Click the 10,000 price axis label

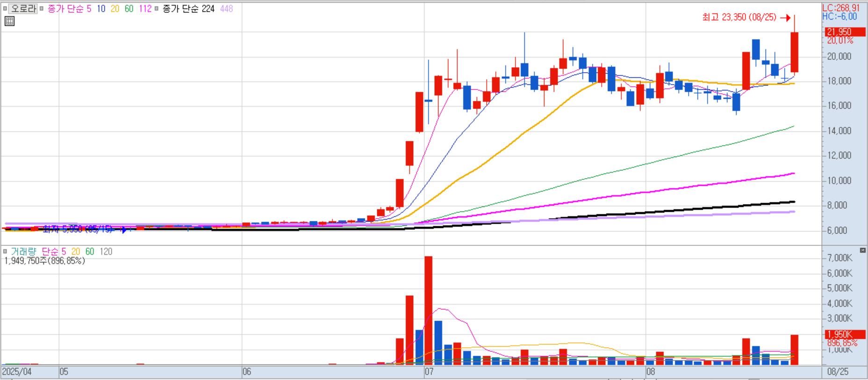click(839, 181)
